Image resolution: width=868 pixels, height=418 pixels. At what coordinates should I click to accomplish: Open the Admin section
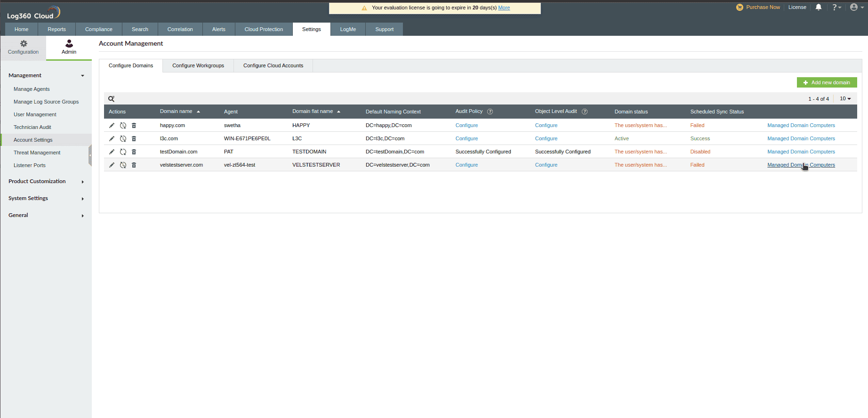click(69, 48)
